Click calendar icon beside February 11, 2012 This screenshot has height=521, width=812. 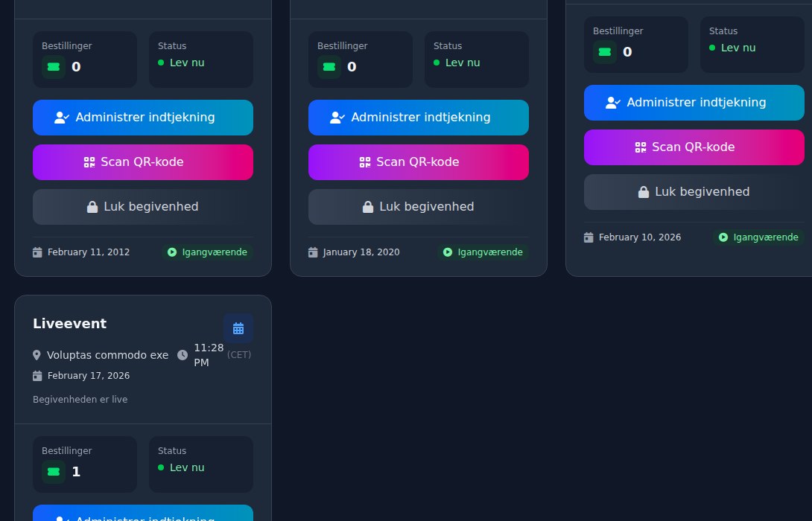pos(37,252)
